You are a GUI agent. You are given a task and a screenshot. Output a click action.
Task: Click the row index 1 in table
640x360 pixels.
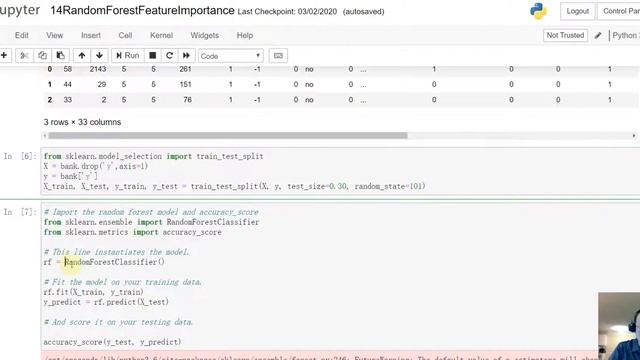(x=49, y=84)
